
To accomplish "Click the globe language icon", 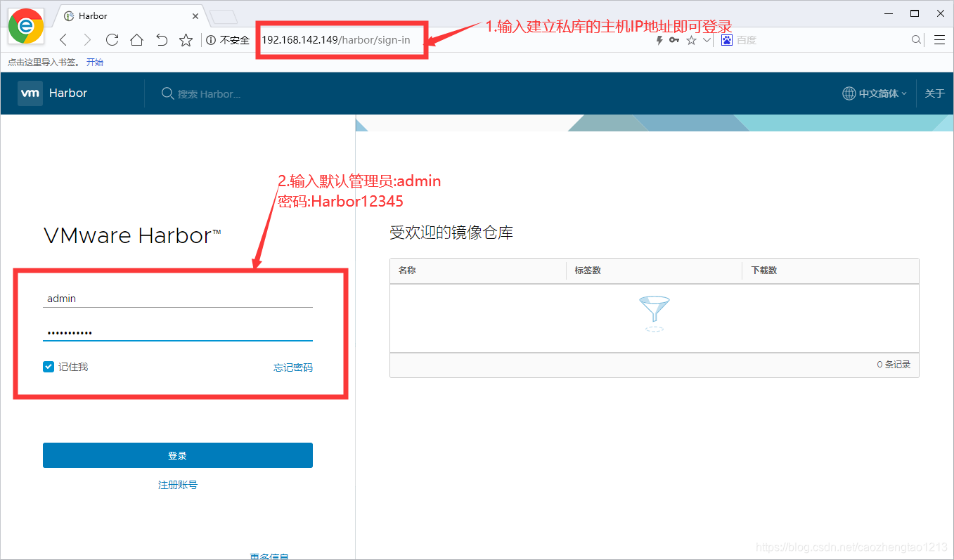I will tap(849, 93).
